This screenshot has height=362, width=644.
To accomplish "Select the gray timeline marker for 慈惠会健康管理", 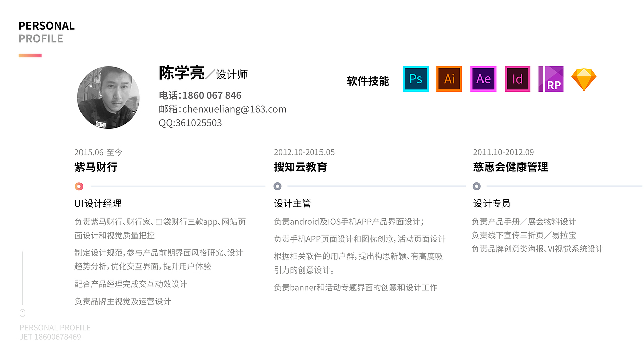I will pos(477,186).
